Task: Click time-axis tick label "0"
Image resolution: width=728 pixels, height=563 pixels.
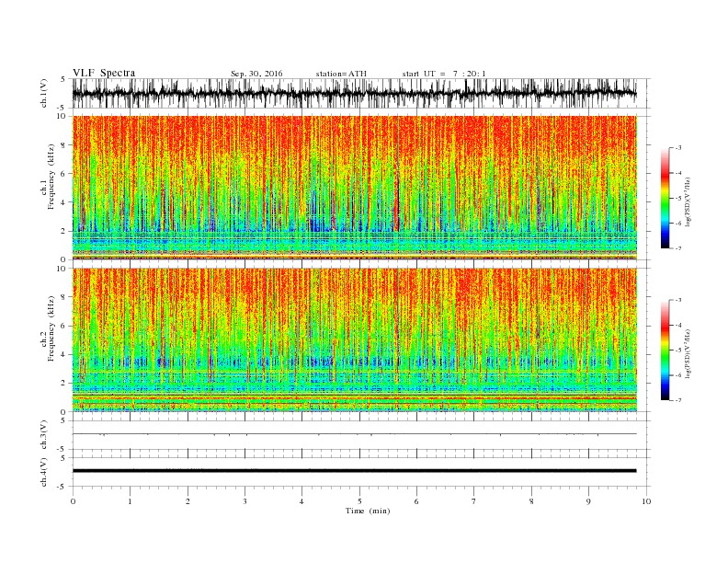Action: 73,501
